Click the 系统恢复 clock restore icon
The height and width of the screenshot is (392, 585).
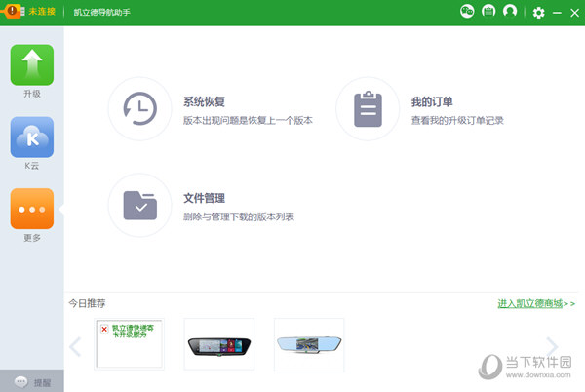tap(139, 108)
